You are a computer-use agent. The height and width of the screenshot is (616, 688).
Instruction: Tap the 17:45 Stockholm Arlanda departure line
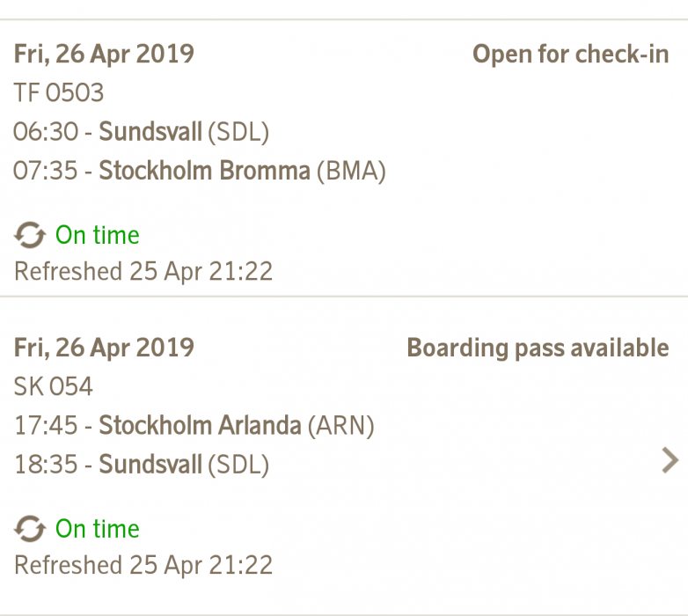pyautogui.click(x=194, y=426)
